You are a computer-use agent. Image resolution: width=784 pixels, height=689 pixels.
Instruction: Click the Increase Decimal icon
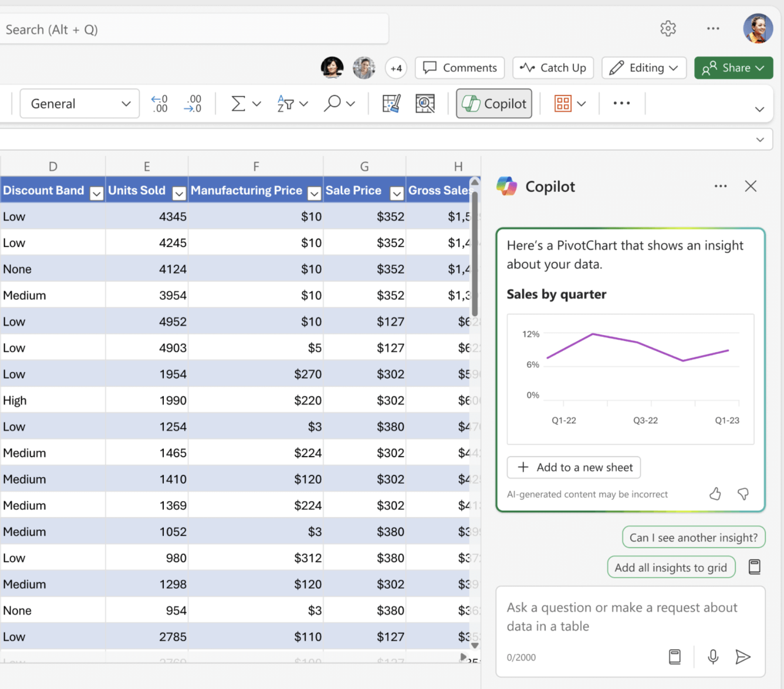click(x=159, y=104)
